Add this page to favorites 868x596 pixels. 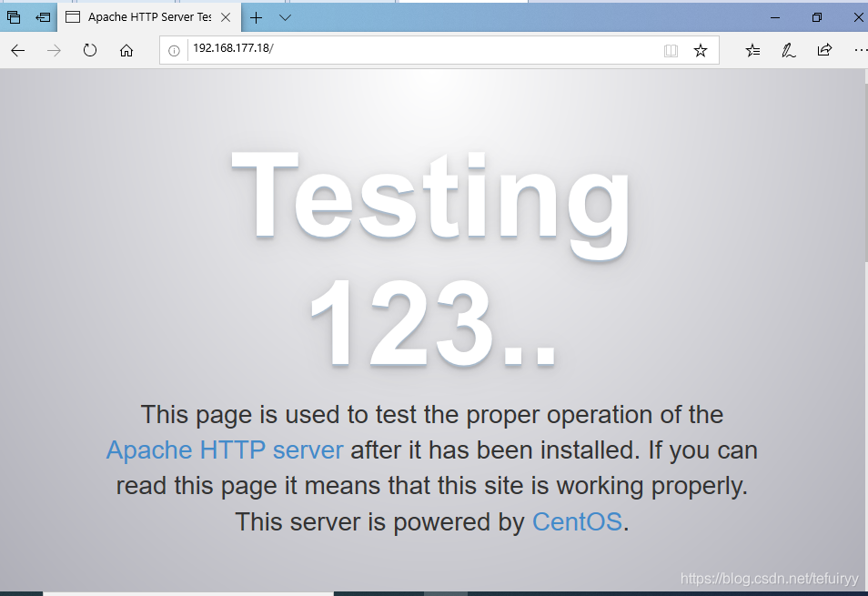click(x=701, y=51)
